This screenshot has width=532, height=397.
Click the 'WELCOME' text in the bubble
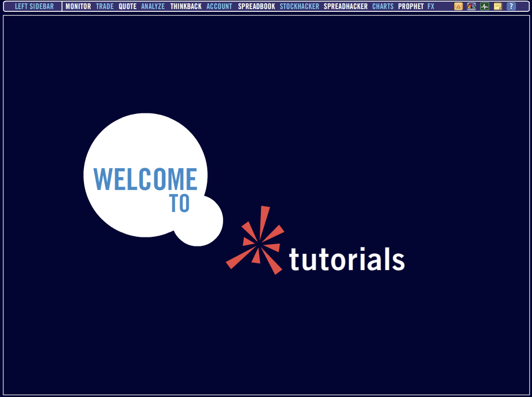pos(145,179)
